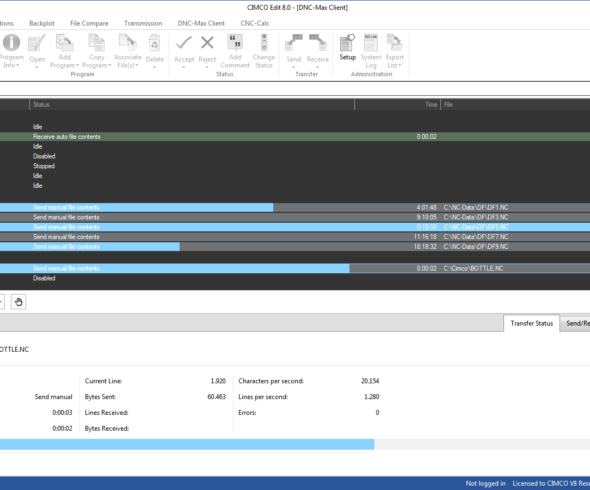Click the Add Comment icon
This screenshot has height=490, width=590.
pyautogui.click(x=235, y=42)
